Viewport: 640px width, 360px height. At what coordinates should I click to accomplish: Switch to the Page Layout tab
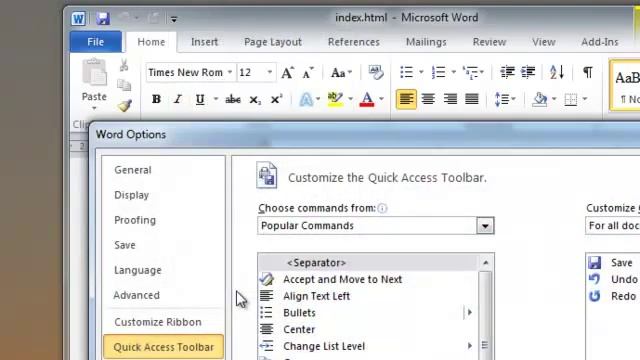[x=273, y=42]
